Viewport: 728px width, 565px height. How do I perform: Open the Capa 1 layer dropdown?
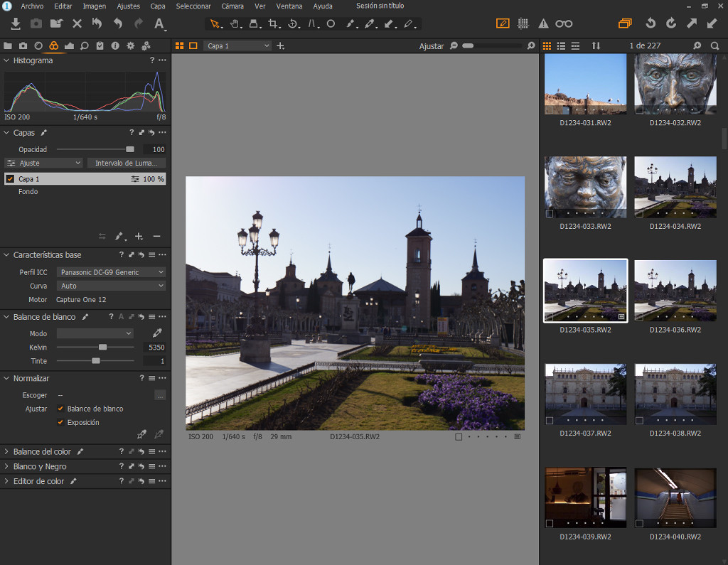[x=237, y=45]
